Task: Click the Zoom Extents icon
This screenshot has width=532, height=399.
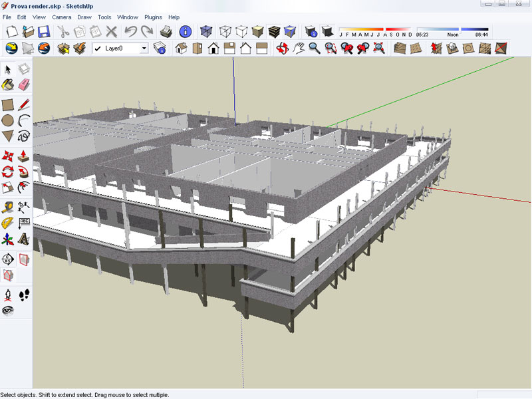Action: pos(379,48)
